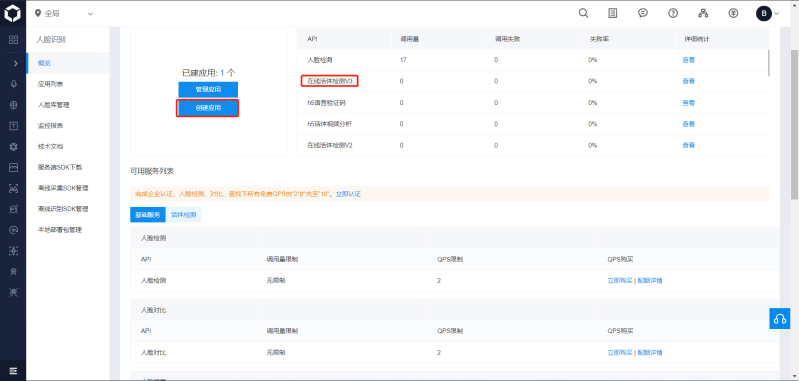Click the 在线活体检测V2 cell in the API table

[330, 145]
